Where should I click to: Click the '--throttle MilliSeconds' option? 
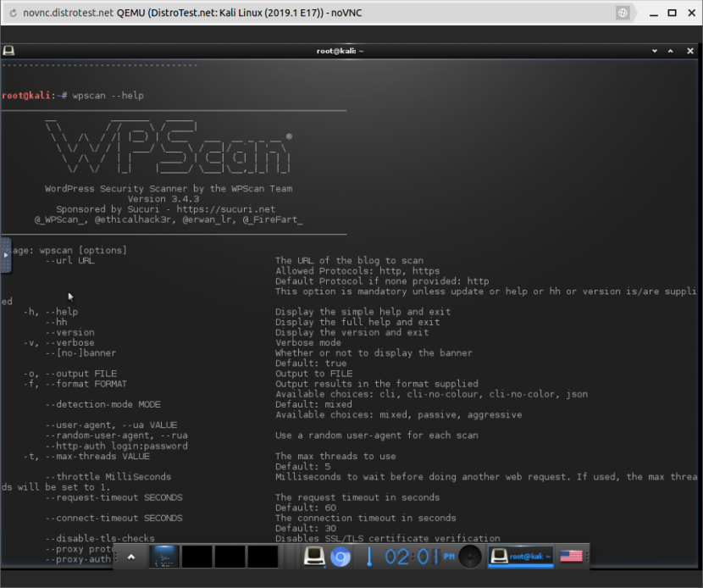(x=108, y=477)
